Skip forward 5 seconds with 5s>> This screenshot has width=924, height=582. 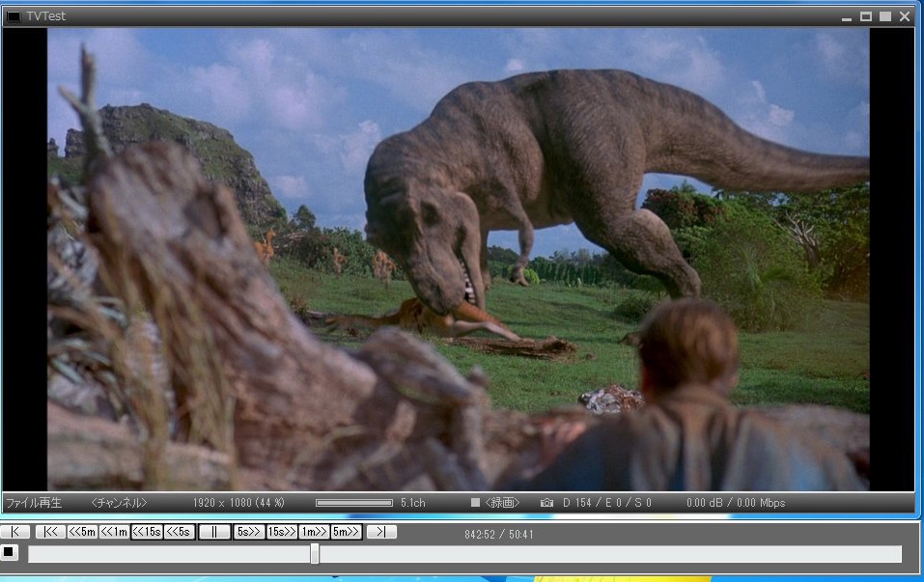pos(249,532)
